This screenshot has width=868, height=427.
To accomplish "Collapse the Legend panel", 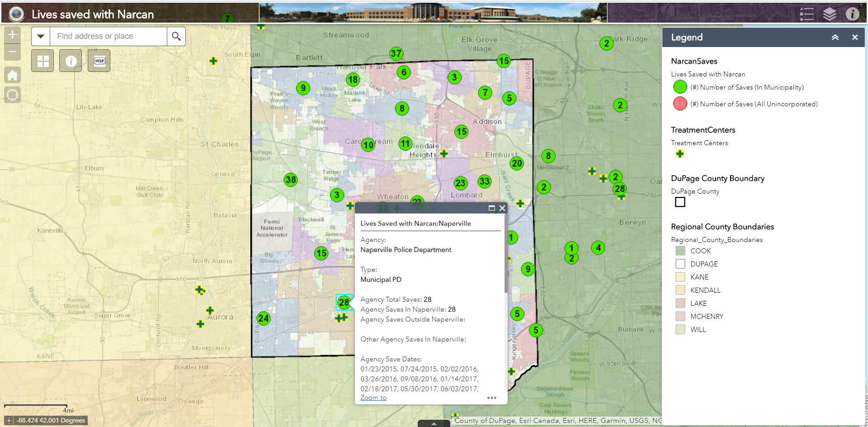I will [835, 38].
